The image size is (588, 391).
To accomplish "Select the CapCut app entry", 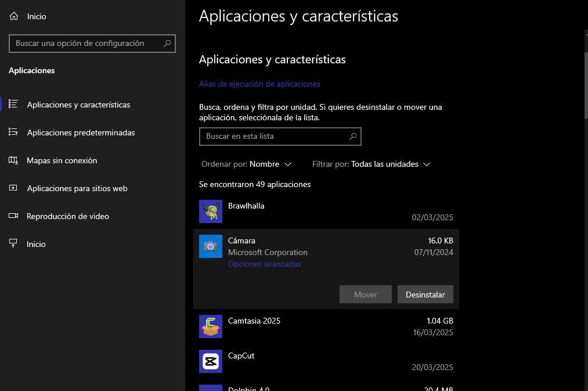I will pos(326,361).
